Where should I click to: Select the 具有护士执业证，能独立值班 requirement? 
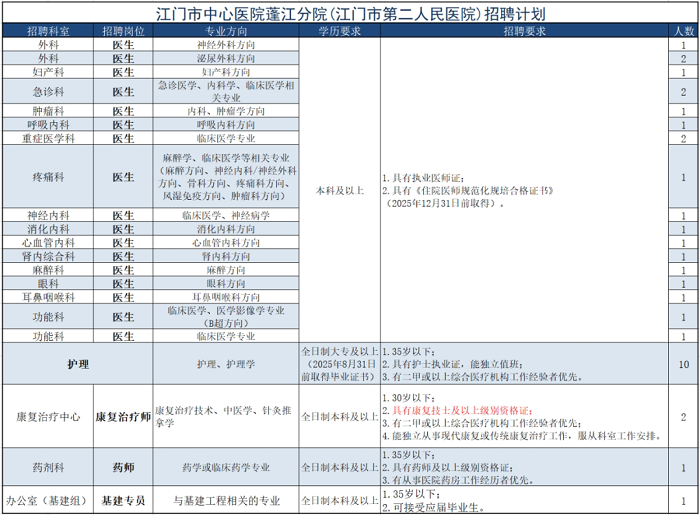453,364
